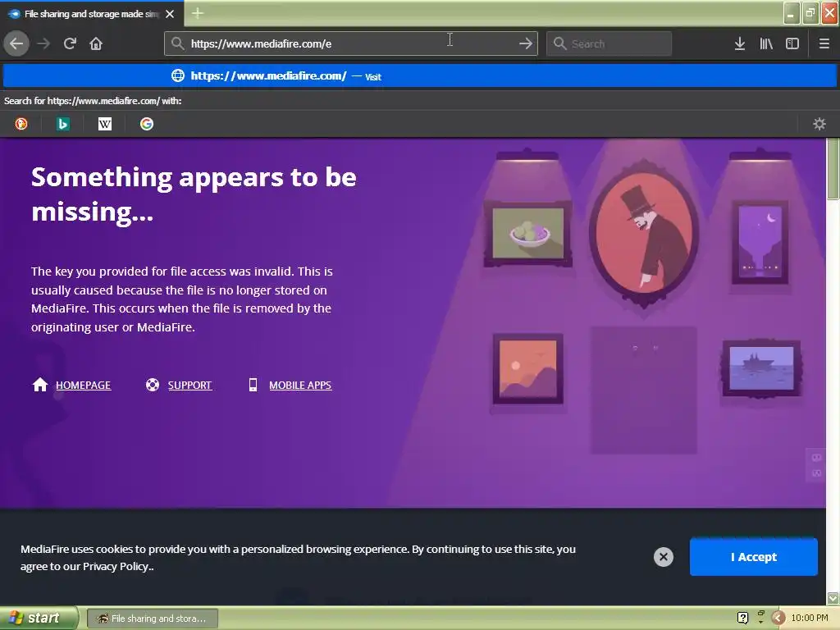Click the 'Something appears to be missing...' heading

(194, 194)
